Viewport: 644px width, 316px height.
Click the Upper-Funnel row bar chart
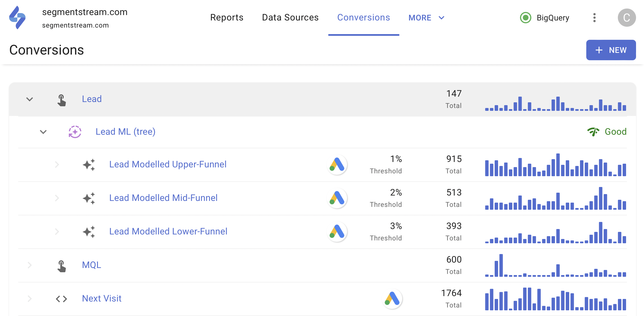[556, 165]
